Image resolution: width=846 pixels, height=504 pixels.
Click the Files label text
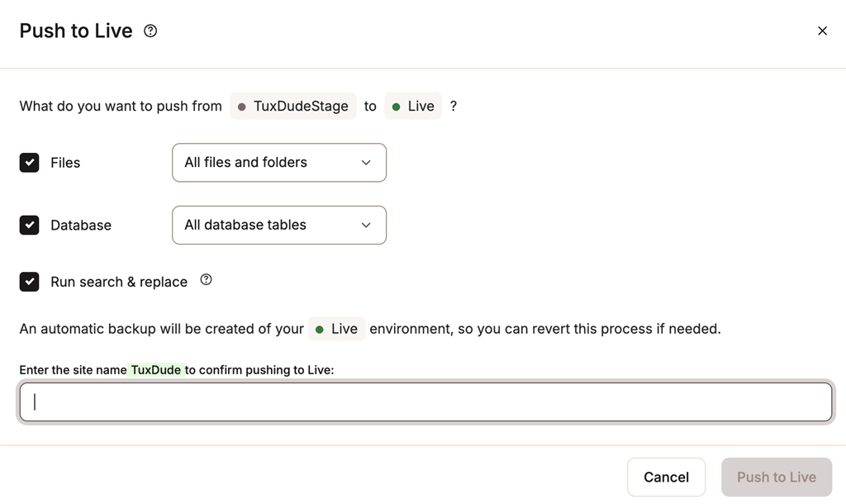pos(65,163)
